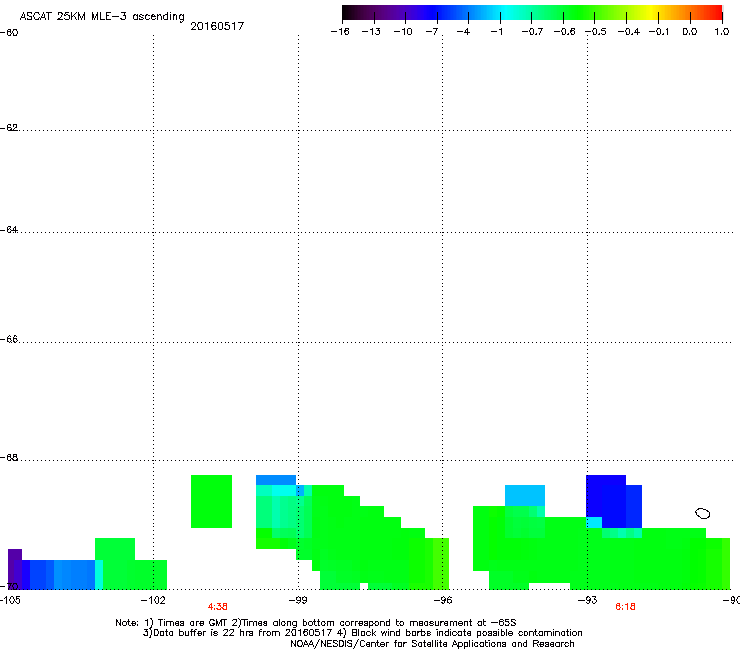This screenshot has width=740, height=650.
Task: Click the colorbar label -4
Action: pos(463,32)
